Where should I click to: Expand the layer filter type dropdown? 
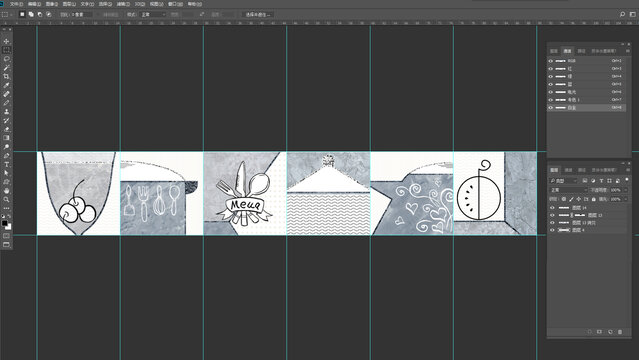[564, 181]
